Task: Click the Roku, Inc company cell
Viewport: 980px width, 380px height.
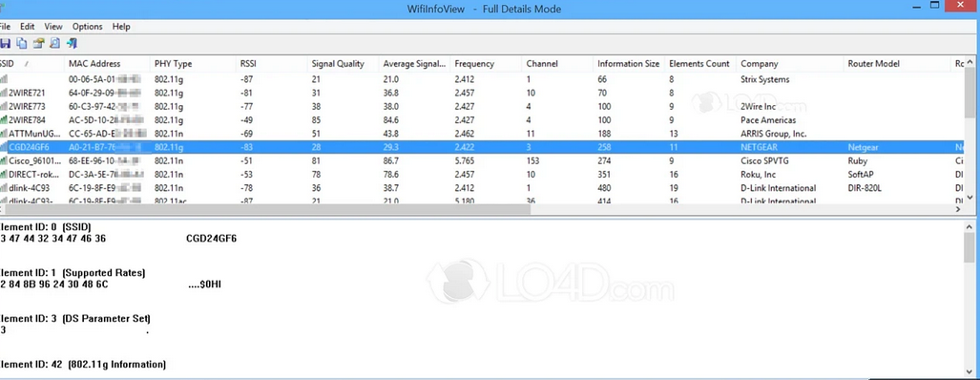Action: [x=758, y=175]
